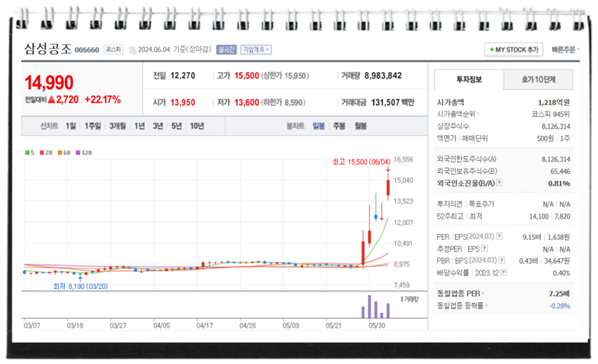The image size is (598, 364).
Task: Click calendar icon before 2024.06.04 date
Action: 132,49
